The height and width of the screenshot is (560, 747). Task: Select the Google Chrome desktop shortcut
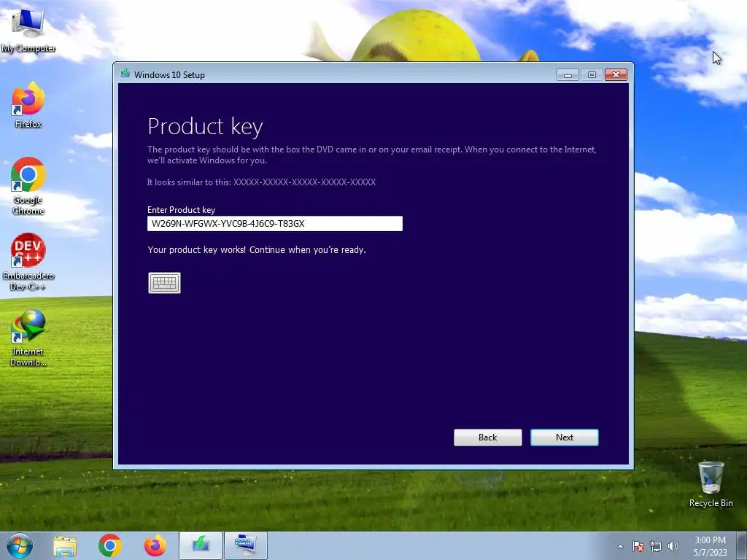tap(28, 186)
